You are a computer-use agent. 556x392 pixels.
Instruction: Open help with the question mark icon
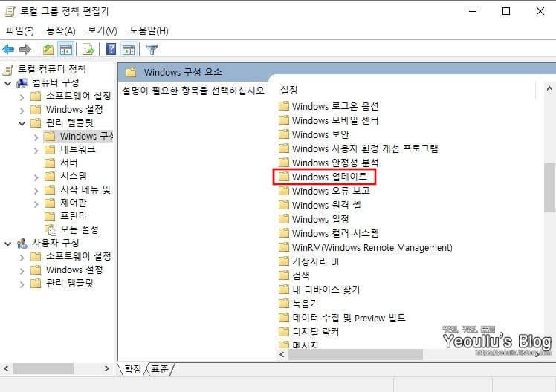pyautogui.click(x=111, y=49)
